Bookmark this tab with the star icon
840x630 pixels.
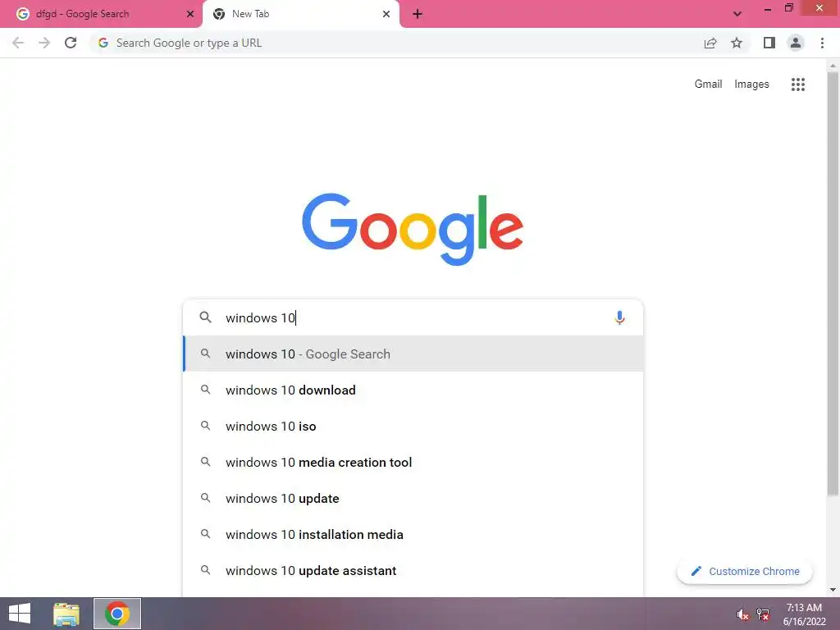point(737,43)
